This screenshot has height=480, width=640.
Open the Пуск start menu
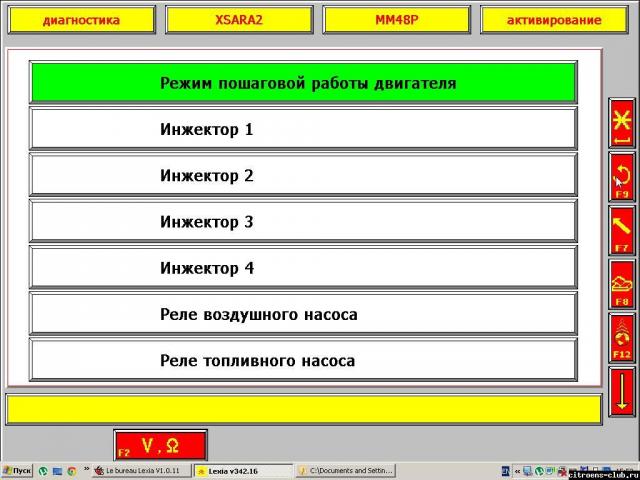tap(17, 471)
